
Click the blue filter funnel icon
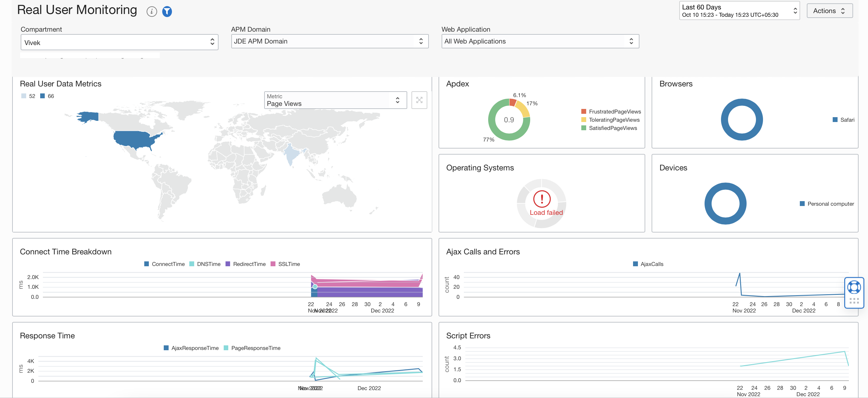[x=167, y=12]
